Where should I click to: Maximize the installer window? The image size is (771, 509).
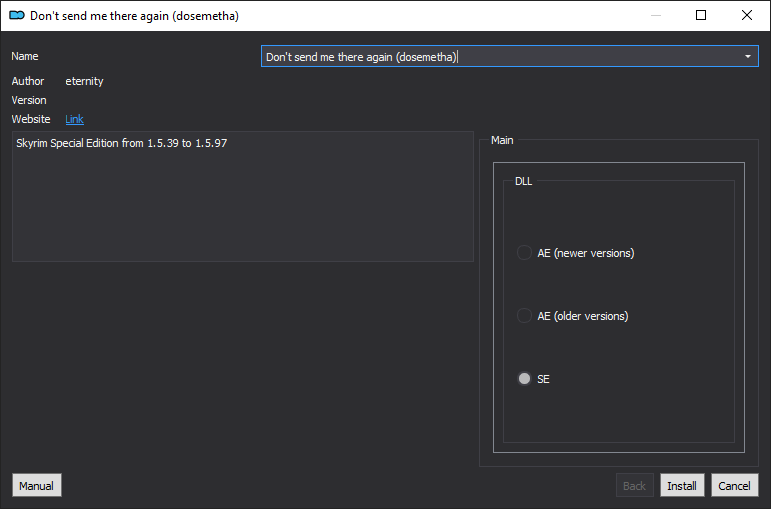pos(701,15)
